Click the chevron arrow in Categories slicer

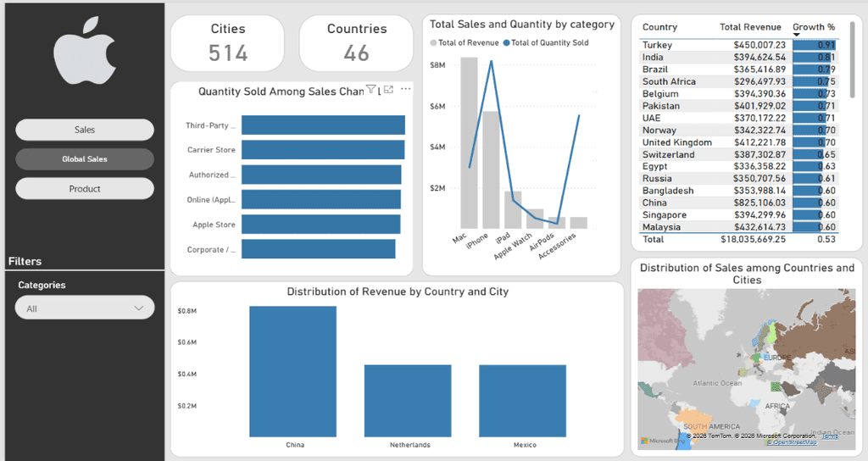pos(139,308)
